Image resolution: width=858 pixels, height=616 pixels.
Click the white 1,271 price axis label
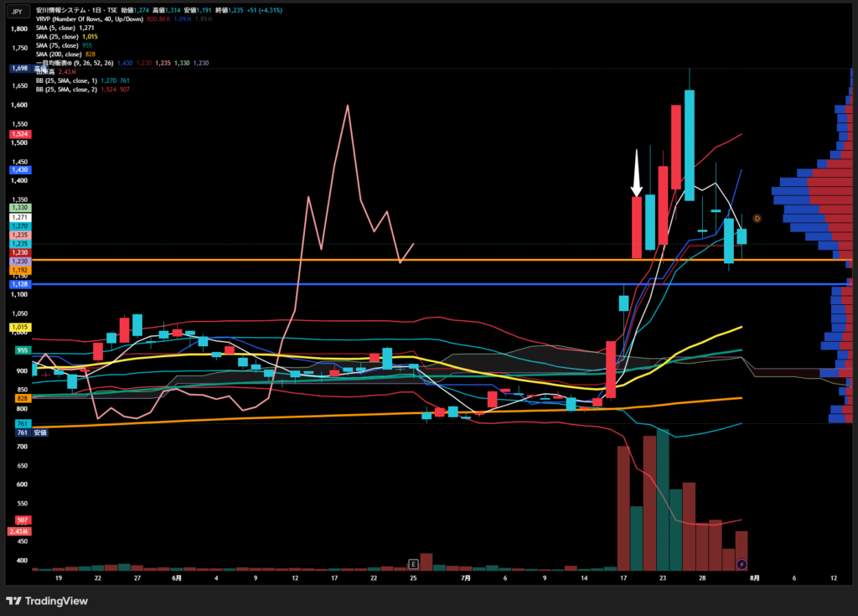point(20,217)
